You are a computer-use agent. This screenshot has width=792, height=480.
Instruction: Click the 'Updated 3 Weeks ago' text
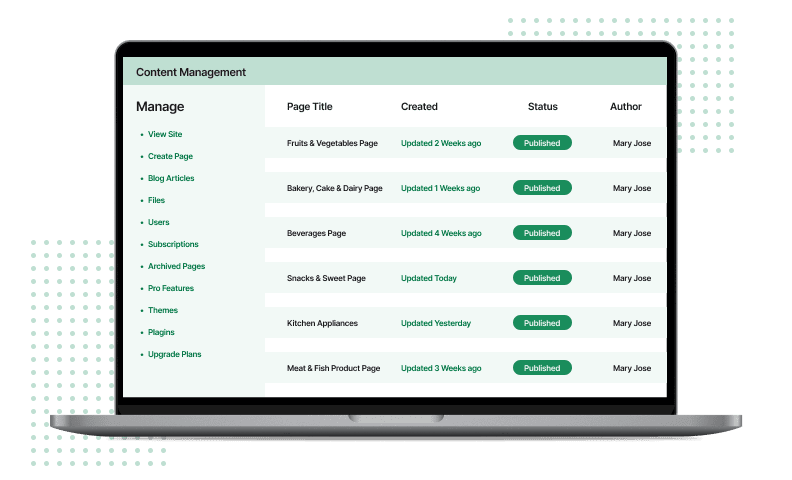[x=441, y=368]
